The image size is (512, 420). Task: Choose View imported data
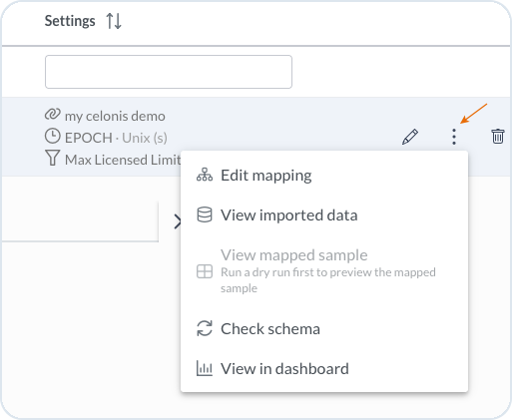pos(324,214)
